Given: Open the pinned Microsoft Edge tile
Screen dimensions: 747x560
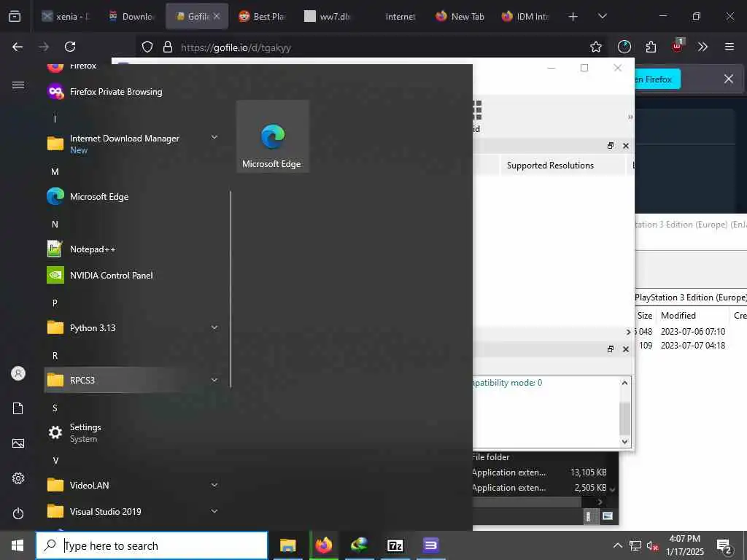Looking at the screenshot, I should (x=273, y=136).
